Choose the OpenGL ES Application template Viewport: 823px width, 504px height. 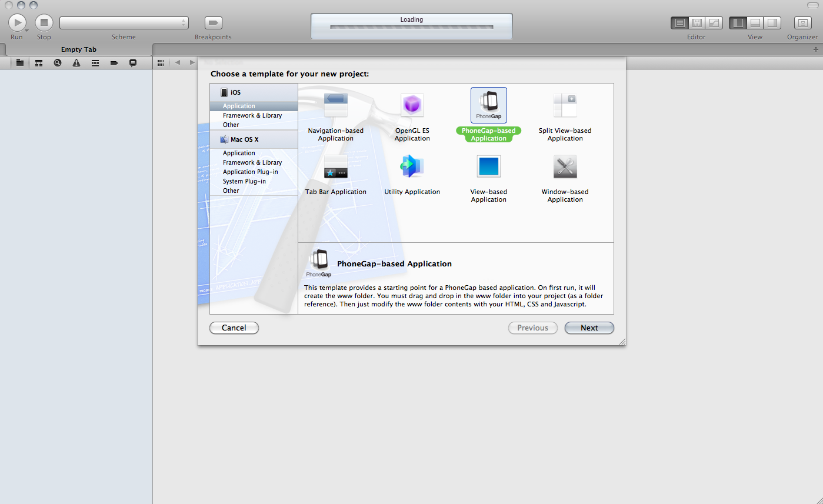point(412,106)
